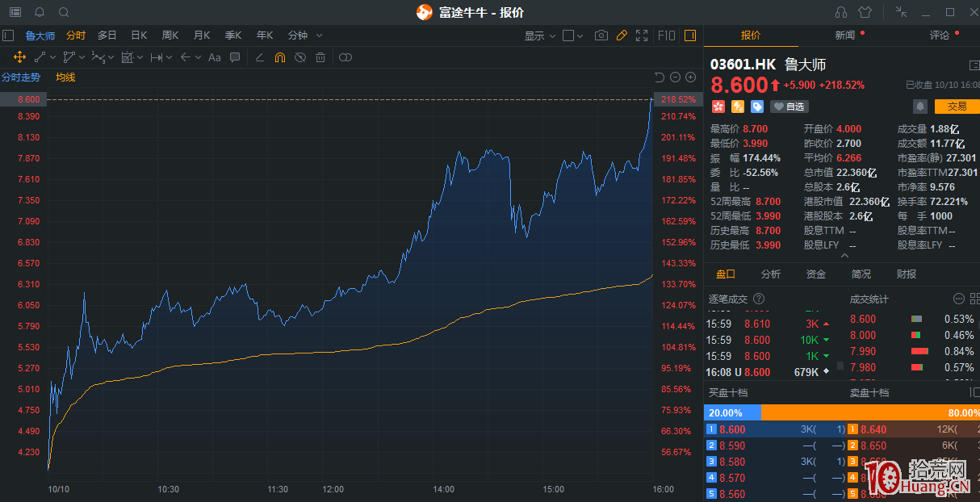
Task: Take a chart screenshot with camera icon
Action: (601, 36)
